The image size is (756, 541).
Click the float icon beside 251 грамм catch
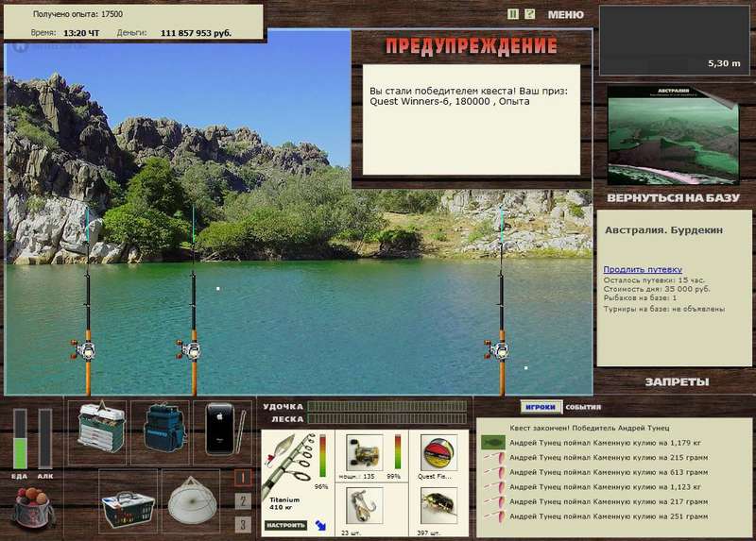click(x=494, y=516)
